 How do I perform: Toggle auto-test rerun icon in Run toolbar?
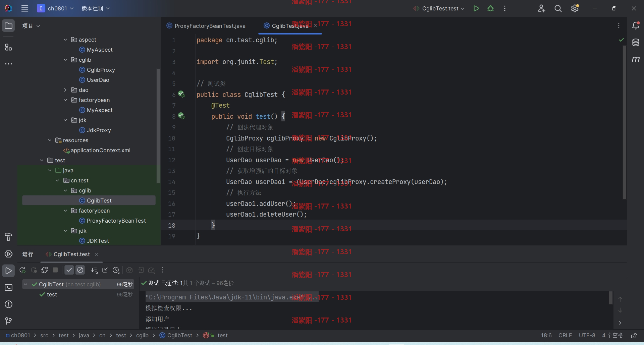(45, 270)
